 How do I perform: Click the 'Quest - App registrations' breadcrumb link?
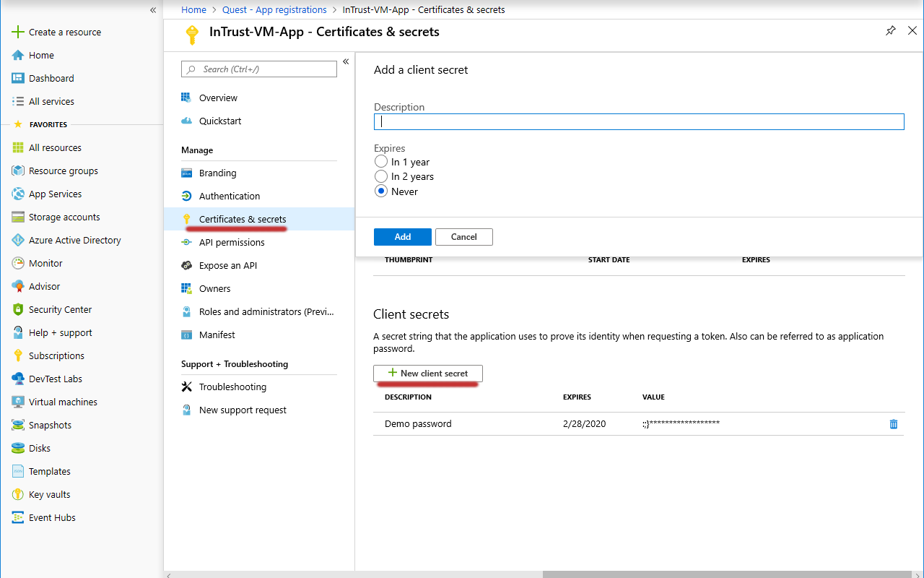coord(274,10)
